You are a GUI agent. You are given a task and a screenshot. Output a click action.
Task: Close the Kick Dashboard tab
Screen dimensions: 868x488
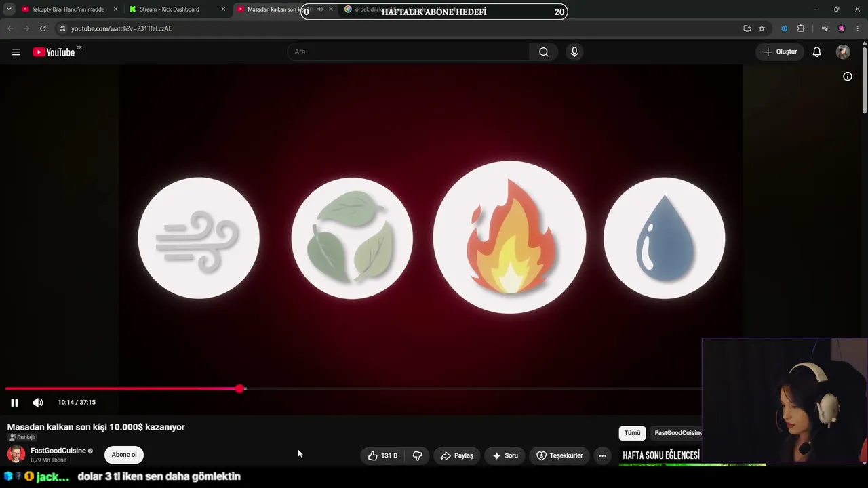pos(223,9)
